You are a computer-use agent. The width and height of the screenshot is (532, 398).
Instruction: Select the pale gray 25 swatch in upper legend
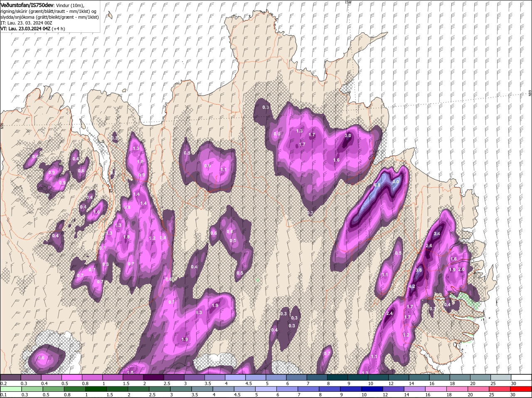[501, 377]
